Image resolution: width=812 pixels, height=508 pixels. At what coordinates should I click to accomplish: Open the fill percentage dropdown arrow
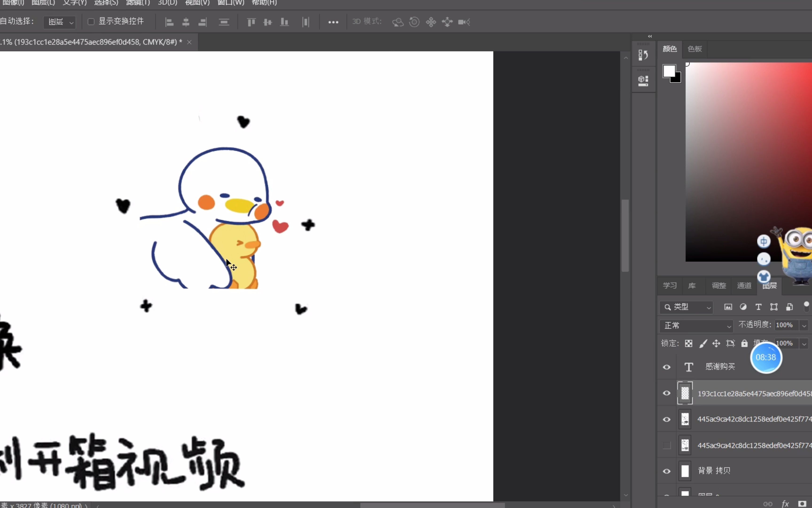click(x=804, y=344)
